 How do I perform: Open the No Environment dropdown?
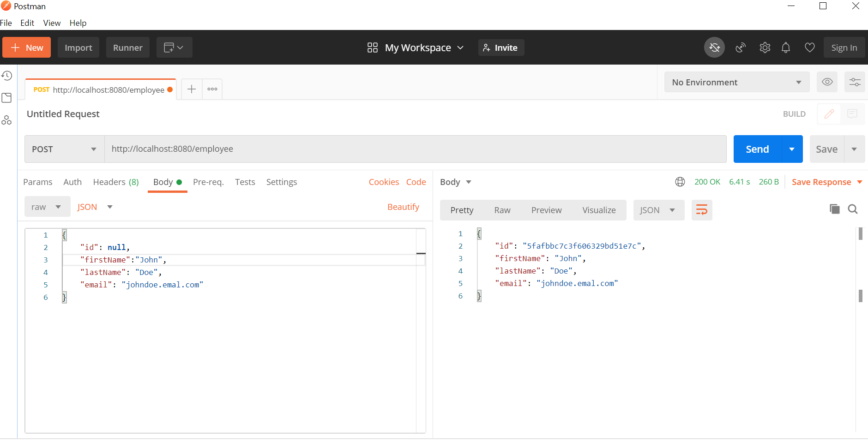pos(736,82)
